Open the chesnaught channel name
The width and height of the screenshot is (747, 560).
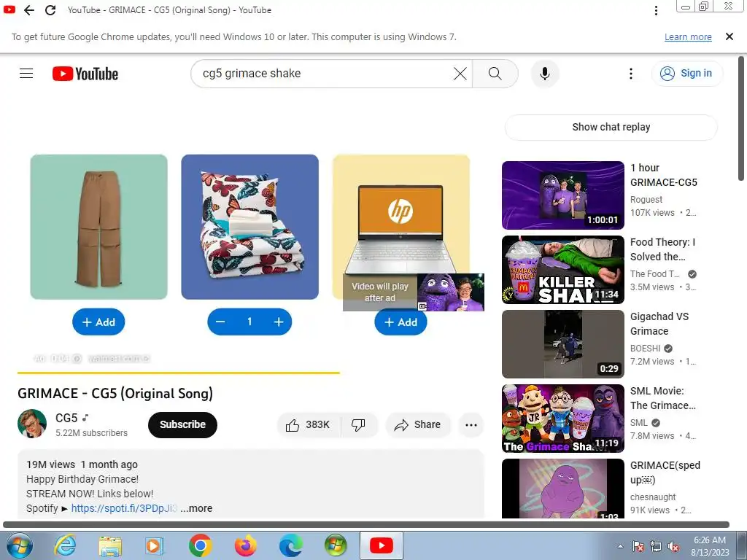[x=653, y=497]
